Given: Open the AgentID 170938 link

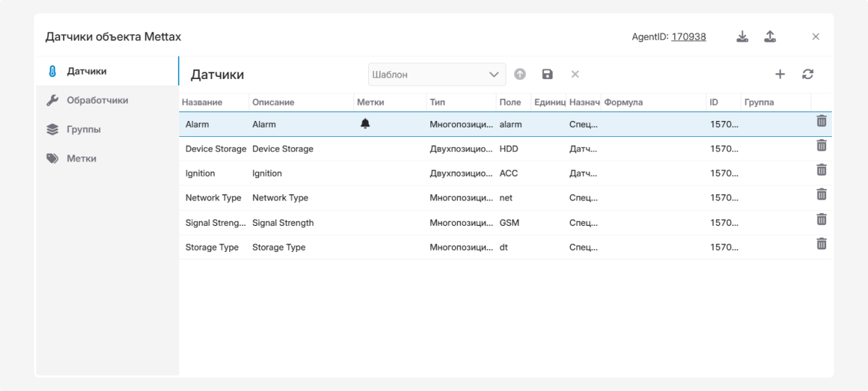Looking at the screenshot, I should [x=689, y=37].
